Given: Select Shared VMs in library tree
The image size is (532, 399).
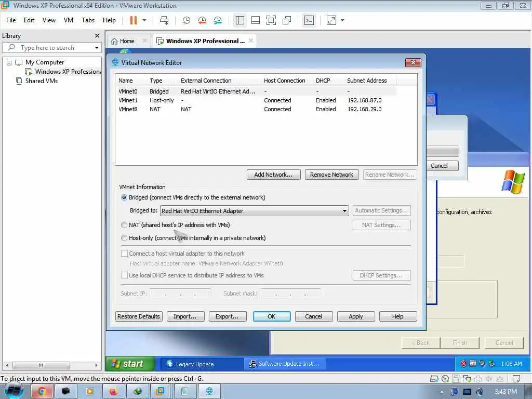Looking at the screenshot, I should [42, 81].
